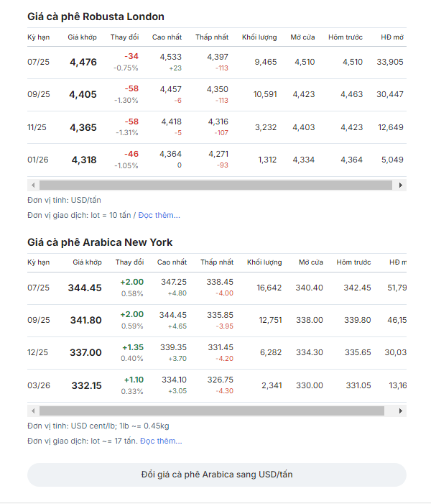Click Arabica 03/26 change value +1.10
Image resolution: width=431 pixels, height=504 pixels.
coord(134,380)
